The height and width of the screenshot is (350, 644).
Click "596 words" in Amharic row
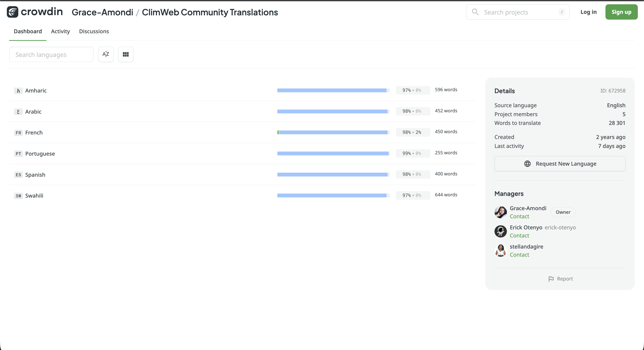[446, 90]
